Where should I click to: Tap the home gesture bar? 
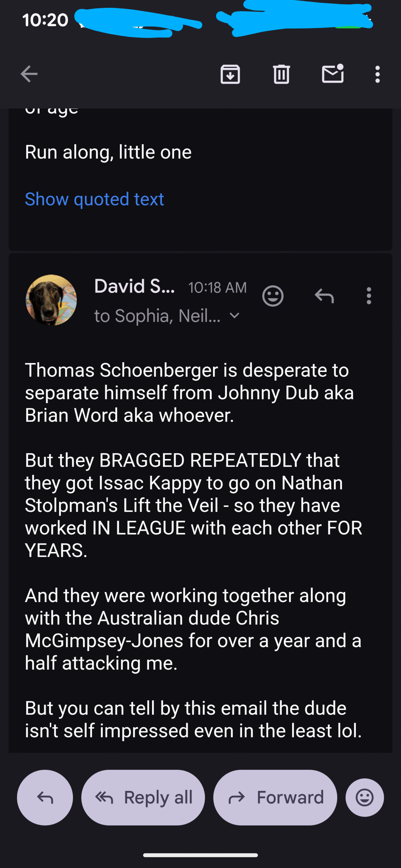coord(200,855)
